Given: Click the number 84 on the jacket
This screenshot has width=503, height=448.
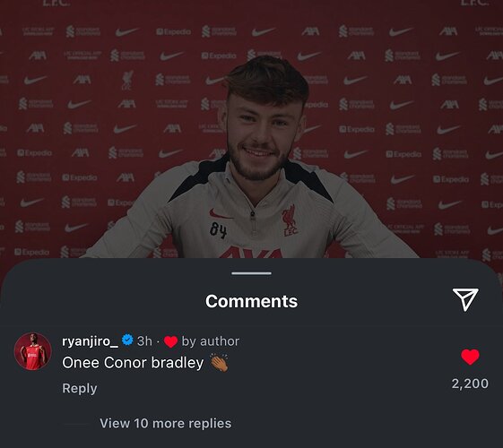Looking at the screenshot, I should (x=219, y=230).
